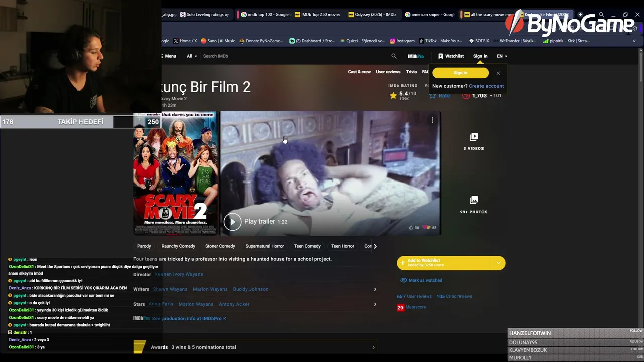
Task: Open the Donate ByNoGame bookmark
Action: click(x=261, y=41)
